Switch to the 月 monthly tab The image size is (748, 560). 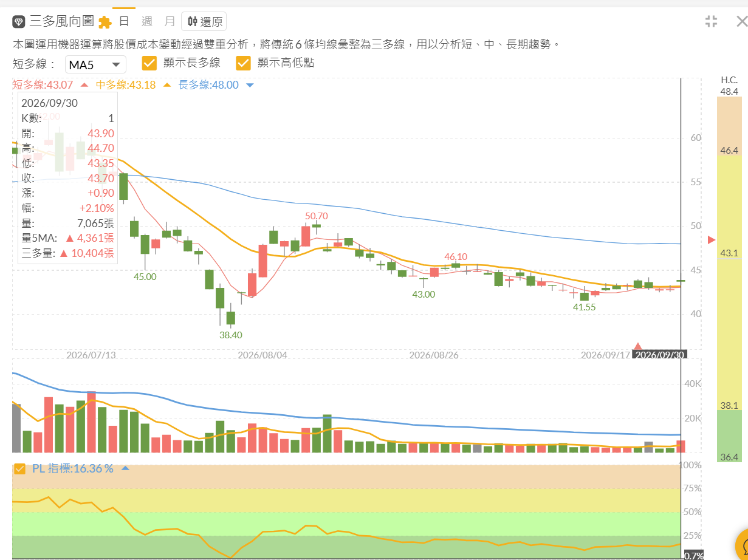(170, 21)
